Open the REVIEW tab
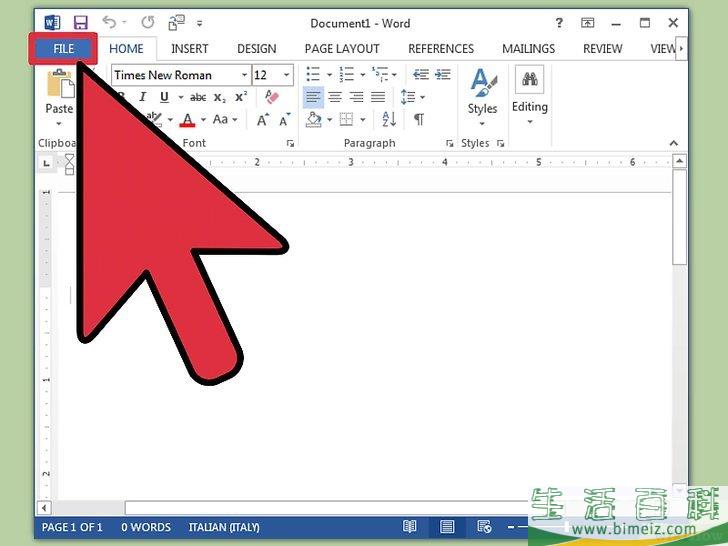The image size is (728, 546). click(603, 49)
